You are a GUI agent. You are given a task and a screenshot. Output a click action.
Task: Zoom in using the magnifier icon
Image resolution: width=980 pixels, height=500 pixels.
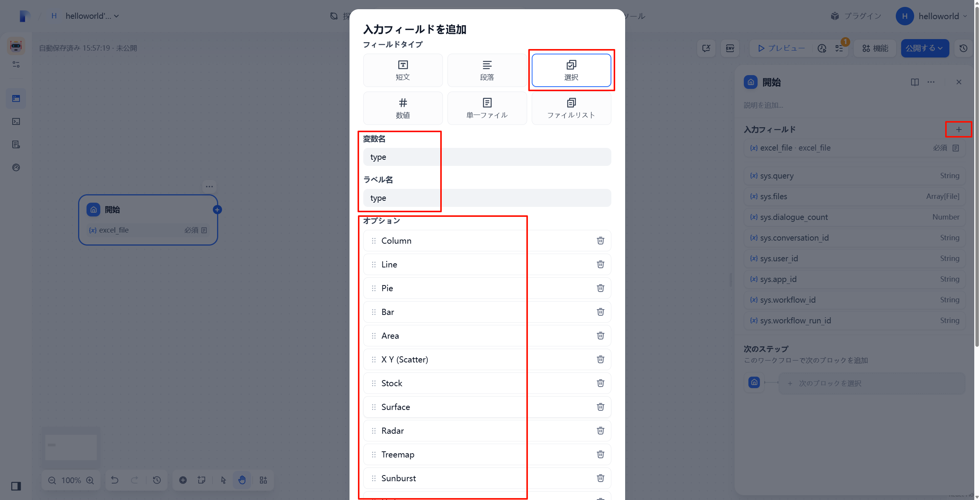tap(90, 480)
